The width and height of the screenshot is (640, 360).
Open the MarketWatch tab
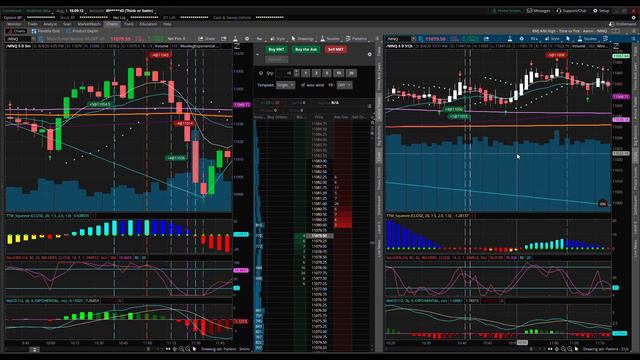tap(89, 24)
